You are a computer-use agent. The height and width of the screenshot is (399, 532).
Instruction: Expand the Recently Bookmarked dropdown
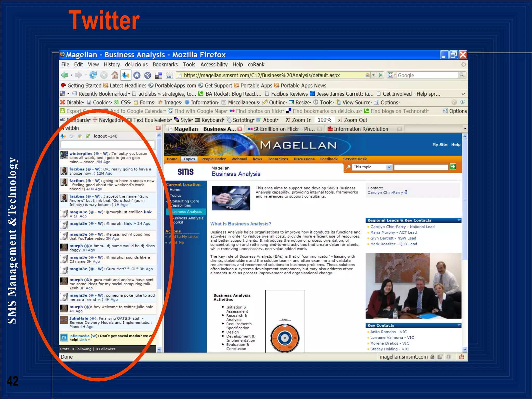pyautogui.click(x=103, y=94)
